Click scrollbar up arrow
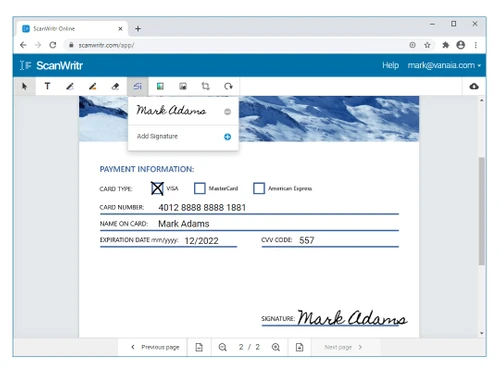The image size is (500, 375). pyautogui.click(x=481, y=100)
